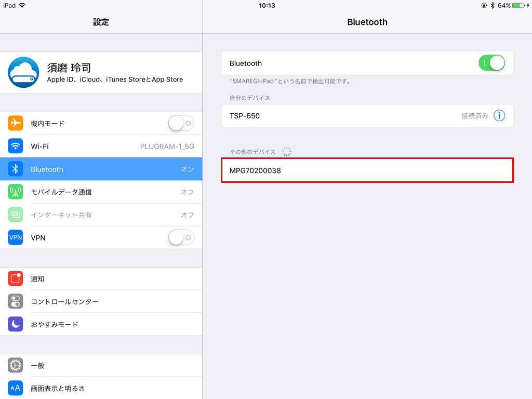Enable the VPN switch
Image resolution: width=532 pixels, height=399 pixels.
[181, 237]
